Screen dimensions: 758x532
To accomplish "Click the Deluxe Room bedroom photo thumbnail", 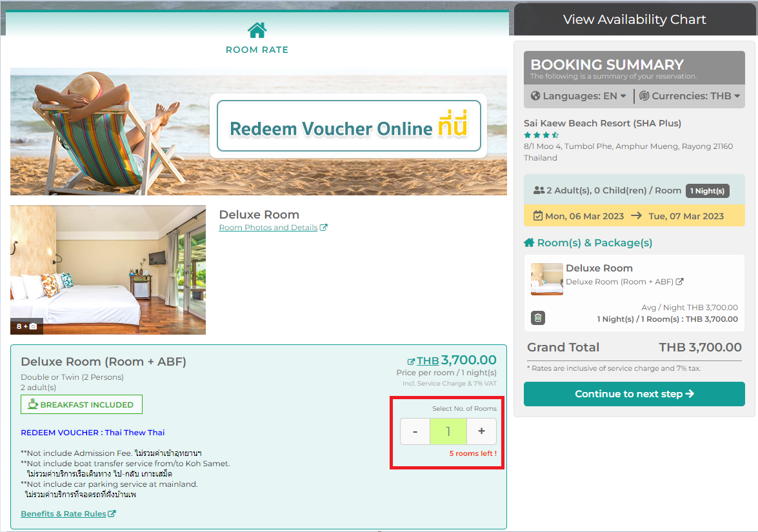I will [x=108, y=270].
